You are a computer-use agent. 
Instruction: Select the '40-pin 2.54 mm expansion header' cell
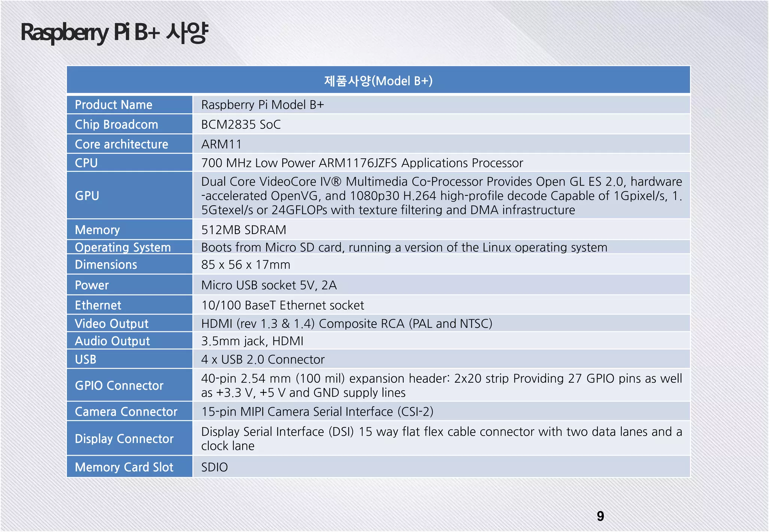(x=442, y=385)
